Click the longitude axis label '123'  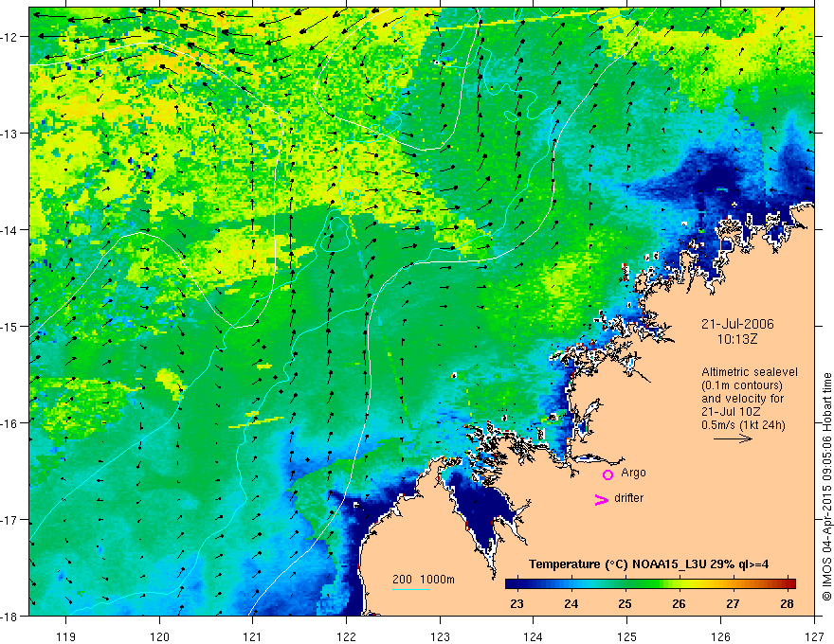440,636
